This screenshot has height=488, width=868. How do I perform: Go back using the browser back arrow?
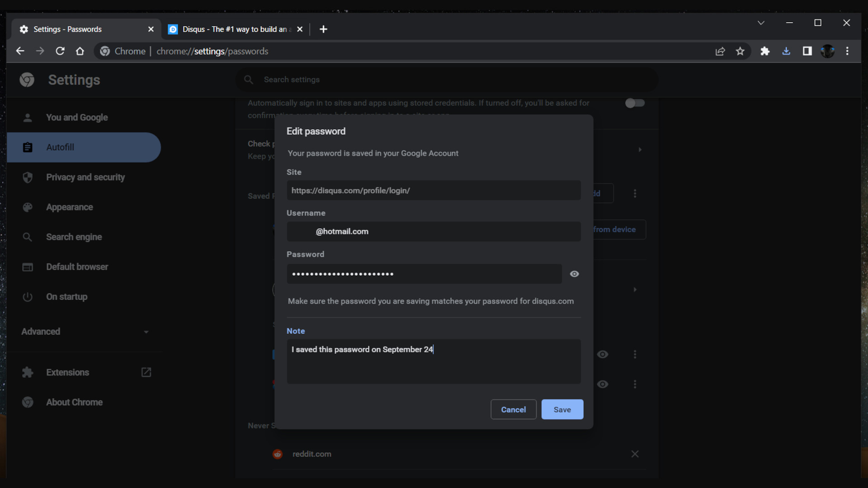(20, 51)
